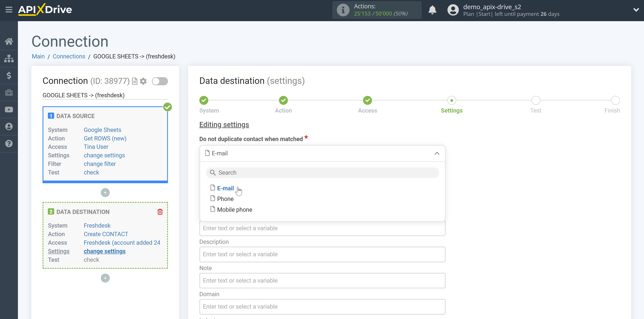Go to Home in the sidebar

click(9, 41)
